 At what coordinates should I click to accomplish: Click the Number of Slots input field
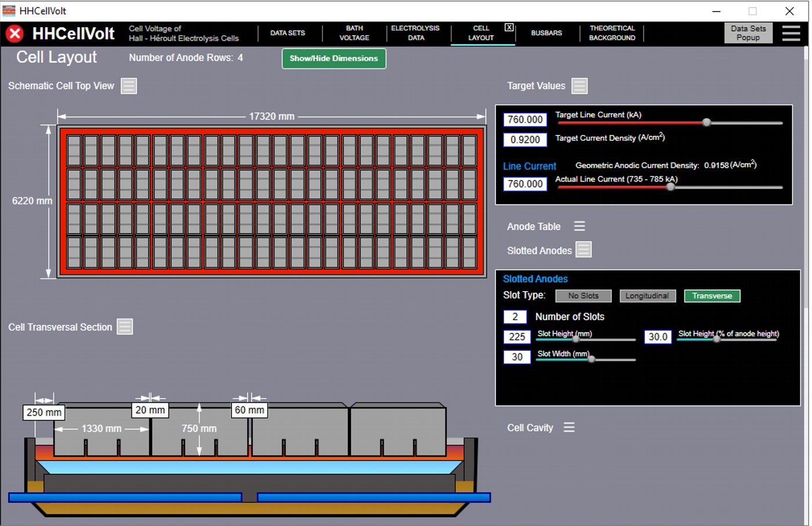[x=515, y=317]
